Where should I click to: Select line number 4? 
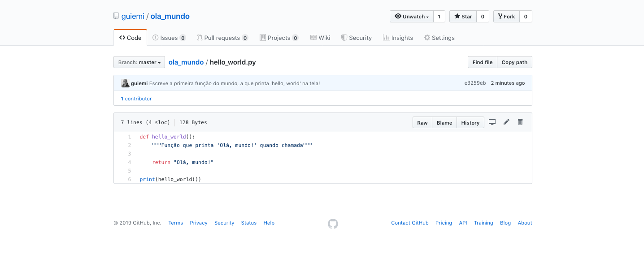[129, 162]
